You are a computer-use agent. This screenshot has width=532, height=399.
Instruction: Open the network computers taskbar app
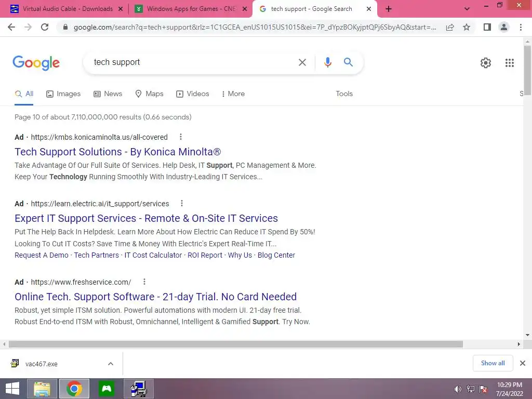point(139,389)
